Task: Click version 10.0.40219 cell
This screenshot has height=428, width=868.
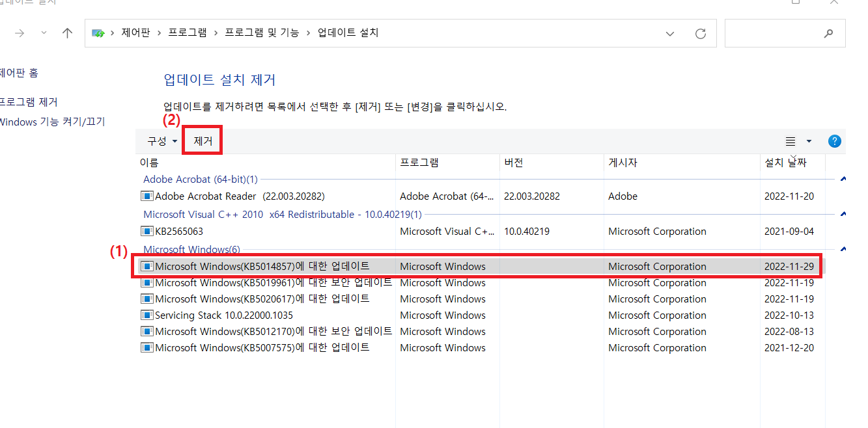Action: click(527, 232)
